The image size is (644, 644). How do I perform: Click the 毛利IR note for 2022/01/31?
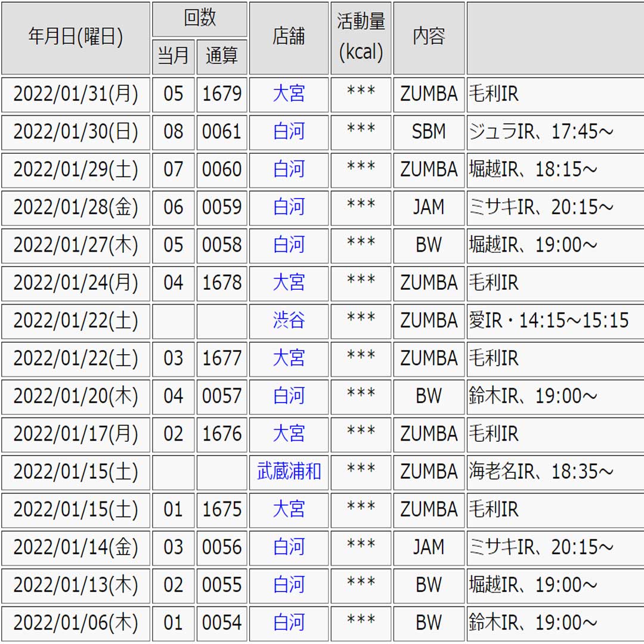tap(494, 94)
